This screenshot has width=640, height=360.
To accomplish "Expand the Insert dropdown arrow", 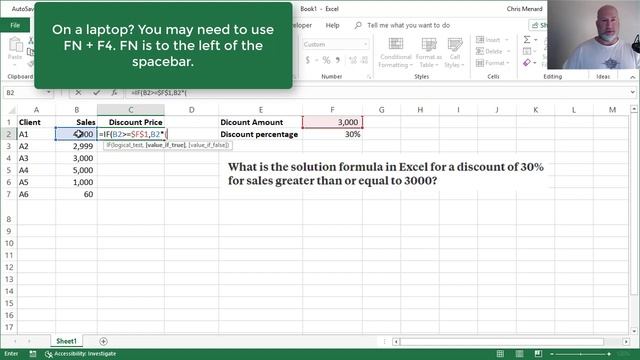I will [507, 40].
